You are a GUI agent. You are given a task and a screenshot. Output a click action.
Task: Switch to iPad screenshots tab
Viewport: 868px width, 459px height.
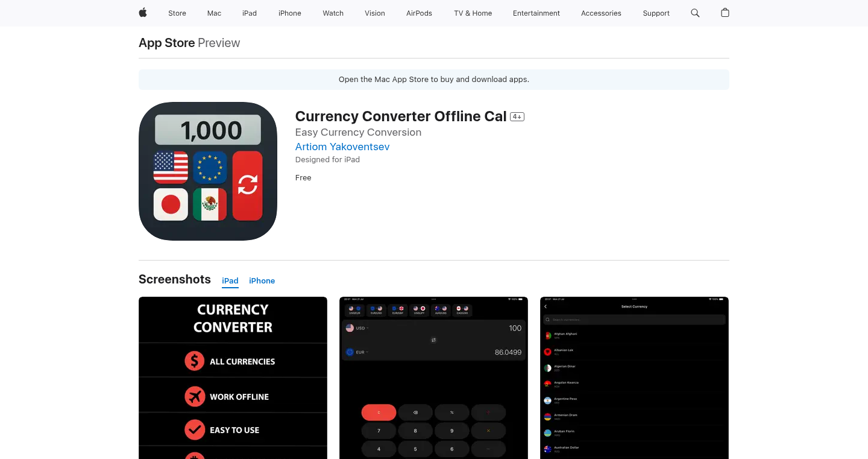[230, 281]
